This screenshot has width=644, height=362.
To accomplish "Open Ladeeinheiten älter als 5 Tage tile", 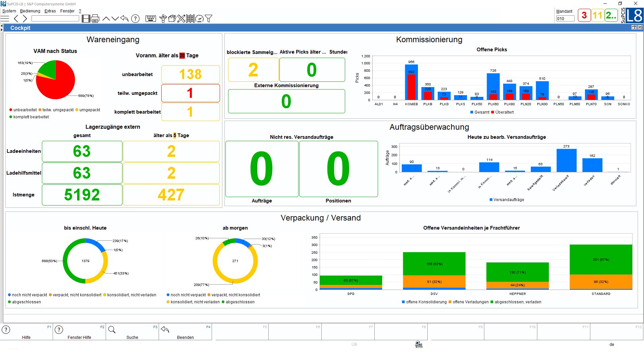I will [171, 151].
